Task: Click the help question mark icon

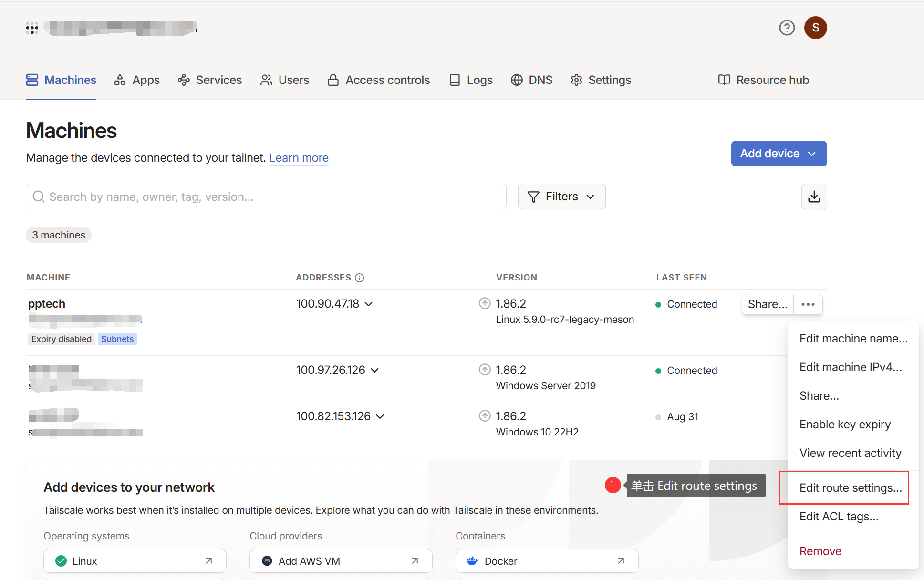Action: (x=787, y=28)
